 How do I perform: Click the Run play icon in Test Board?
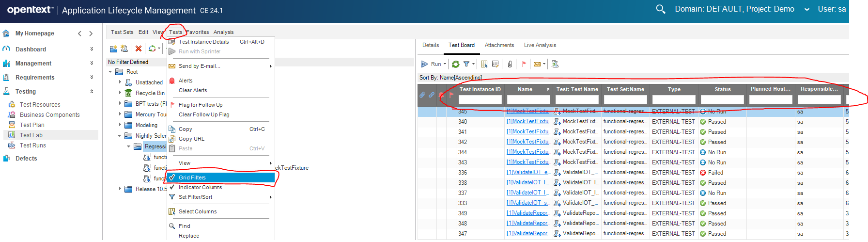(x=424, y=64)
